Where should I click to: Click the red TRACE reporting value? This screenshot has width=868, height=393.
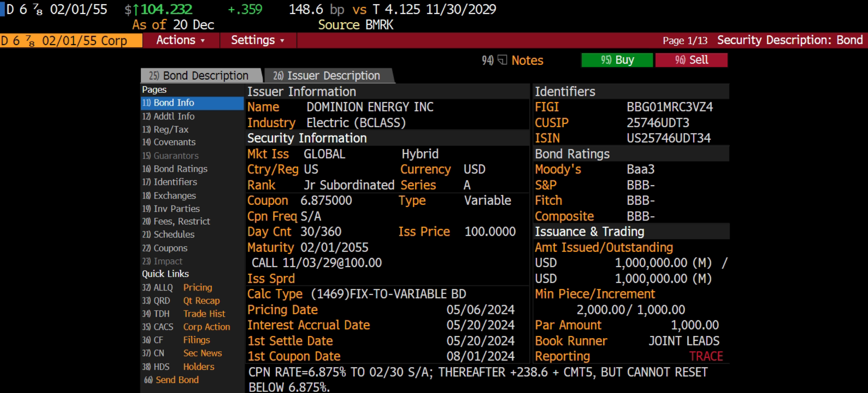706,356
